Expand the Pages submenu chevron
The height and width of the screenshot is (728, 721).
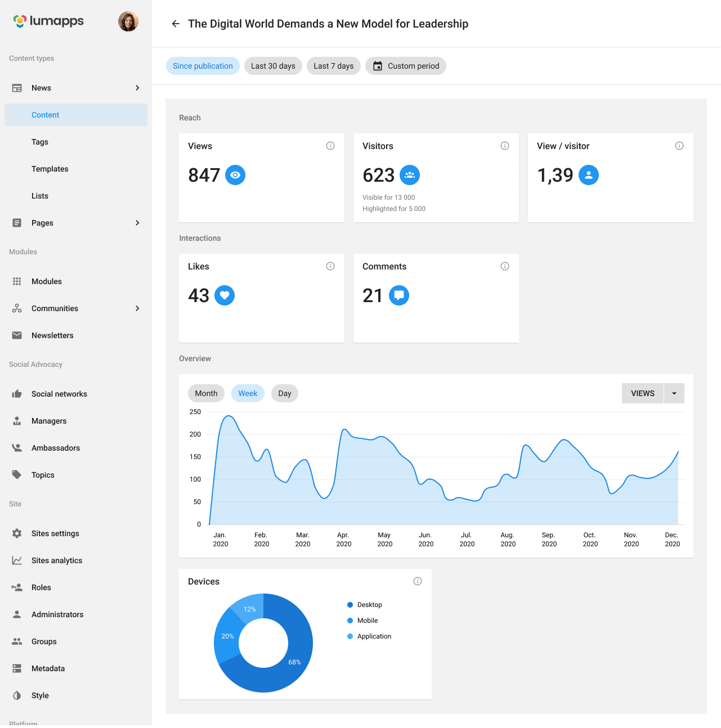137,223
